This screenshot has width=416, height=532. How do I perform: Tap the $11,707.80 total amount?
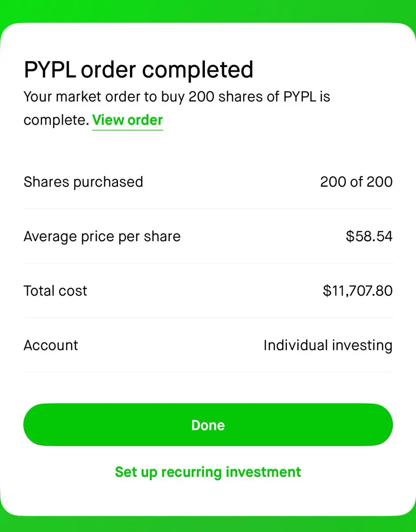357,291
